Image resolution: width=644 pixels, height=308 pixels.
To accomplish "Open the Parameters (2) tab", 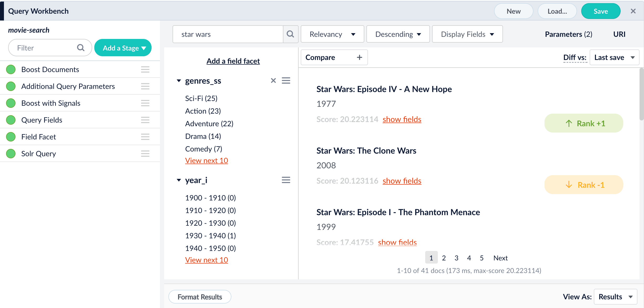I will pyautogui.click(x=568, y=34).
